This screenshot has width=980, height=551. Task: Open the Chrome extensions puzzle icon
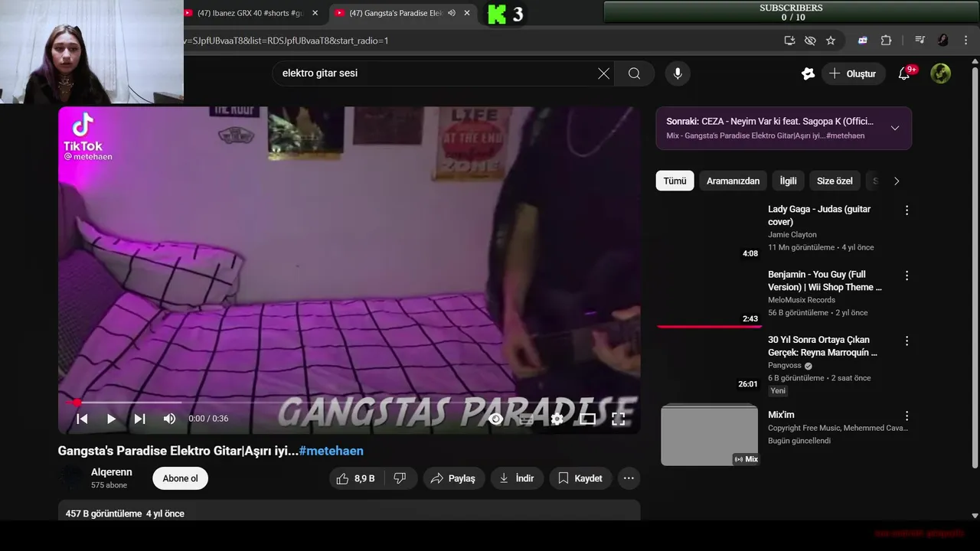click(886, 41)
